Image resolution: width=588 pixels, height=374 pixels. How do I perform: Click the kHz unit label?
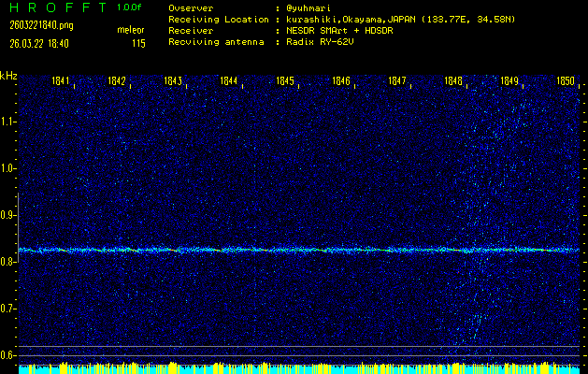pos(8,76)
